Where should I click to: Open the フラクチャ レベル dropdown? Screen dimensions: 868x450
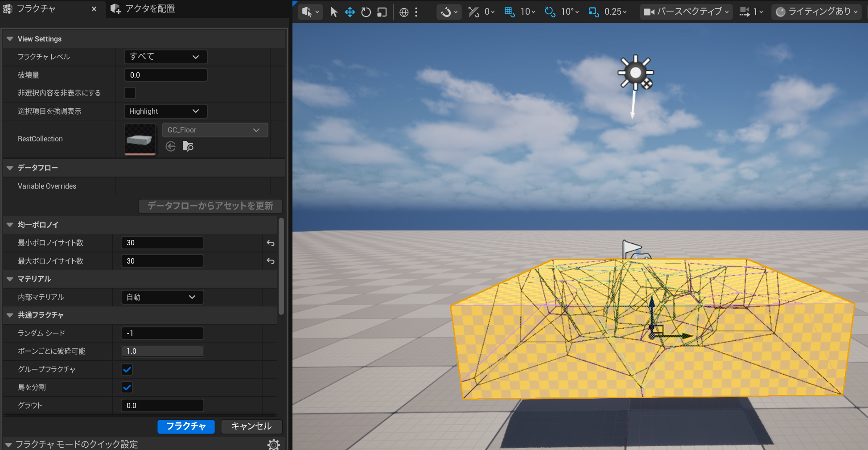(165, 57)
